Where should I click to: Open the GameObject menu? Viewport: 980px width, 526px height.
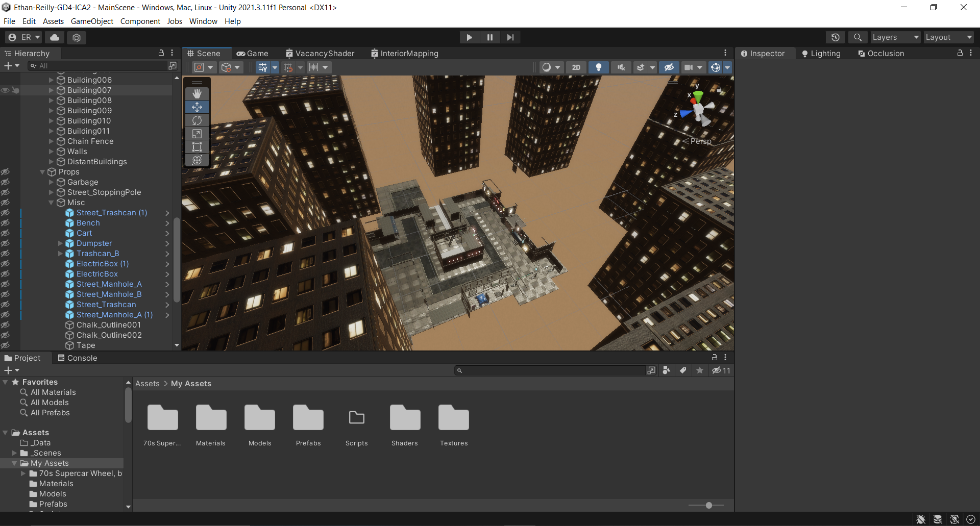[x=92, y=21]
